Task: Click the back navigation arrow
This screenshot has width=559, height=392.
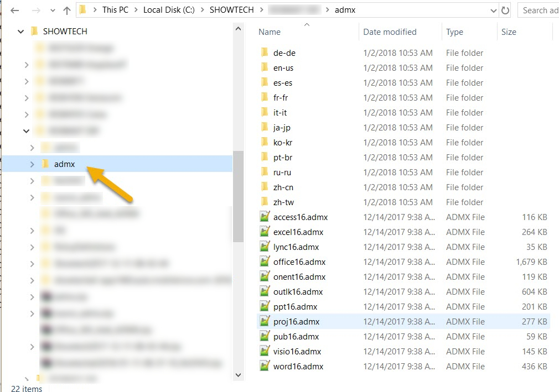Action: pos(14,9)
